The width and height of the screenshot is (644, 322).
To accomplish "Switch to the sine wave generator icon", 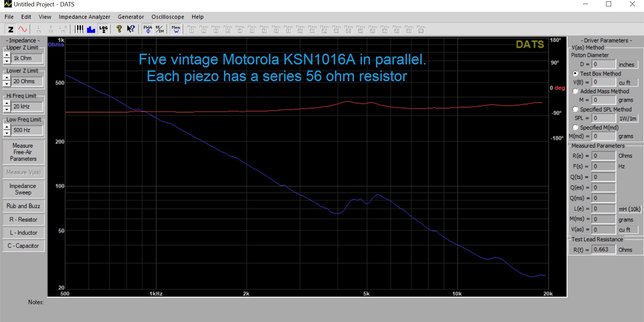I will click(x=23, y=29).
